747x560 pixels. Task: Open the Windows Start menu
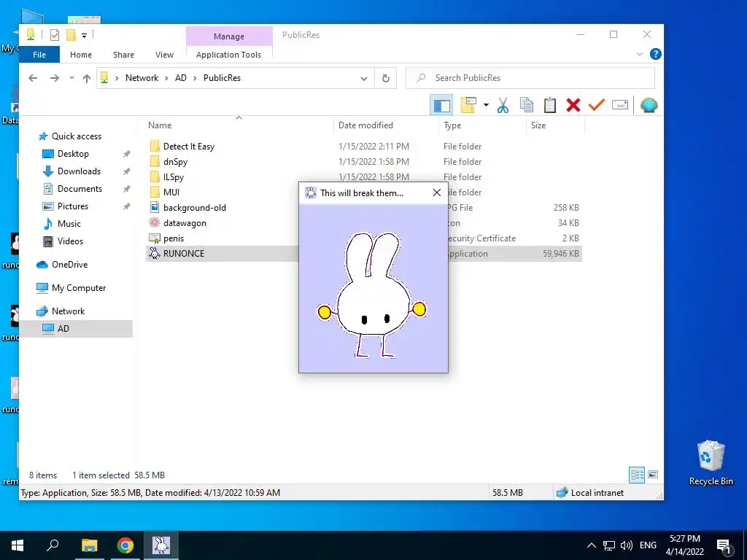(x=18, y=545)
